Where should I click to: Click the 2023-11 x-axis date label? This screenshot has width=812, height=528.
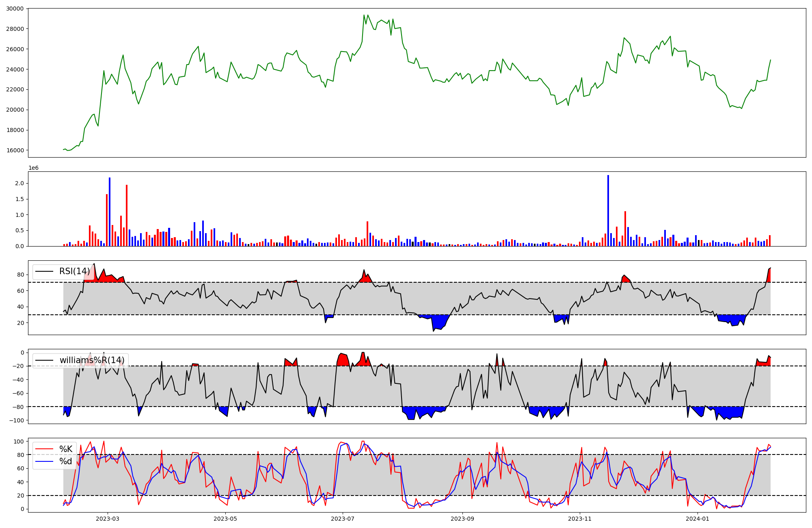[580, 519]
